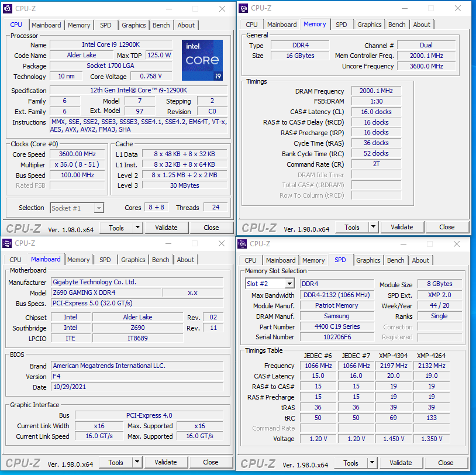Click the Core Voltage value 0.768 V

coord(151,76)
